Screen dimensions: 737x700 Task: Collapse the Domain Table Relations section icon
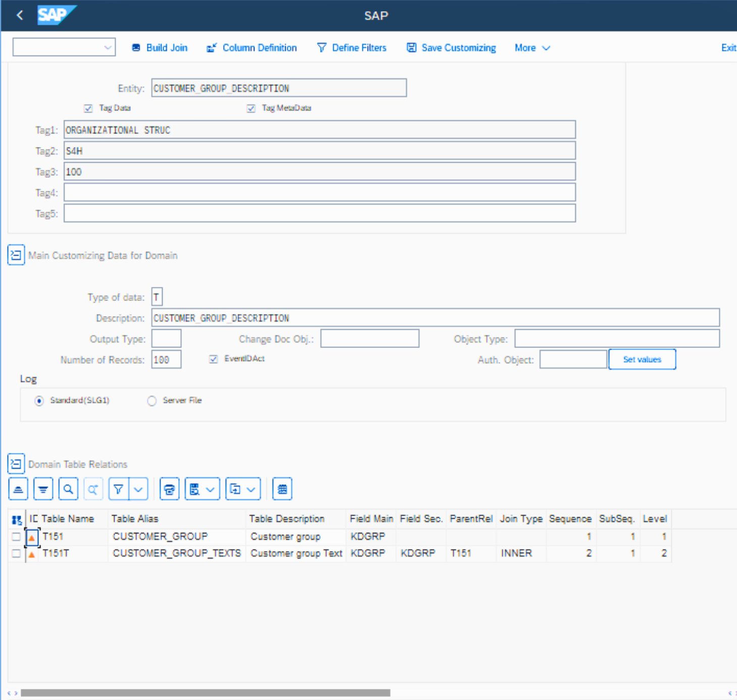[16, 464]
